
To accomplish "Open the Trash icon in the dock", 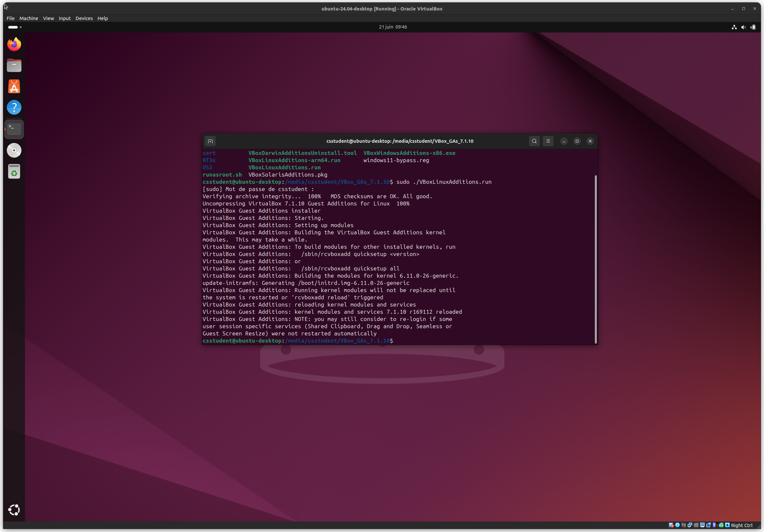I will [x=14, y=172].
